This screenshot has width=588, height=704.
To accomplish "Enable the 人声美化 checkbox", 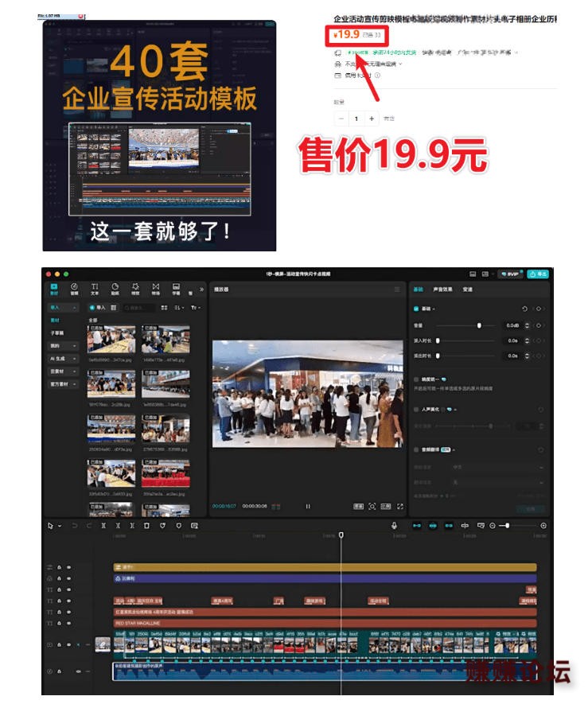I will [x=416, y=410].
